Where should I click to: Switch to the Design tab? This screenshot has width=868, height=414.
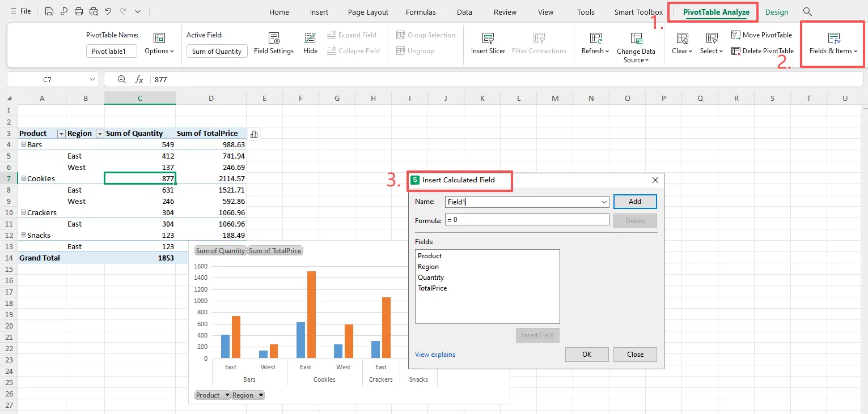pyautogui.click(x=777, y=12)
